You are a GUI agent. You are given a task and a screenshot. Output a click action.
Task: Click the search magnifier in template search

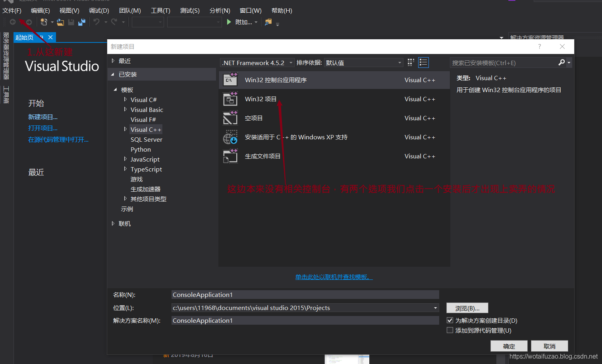561,62
